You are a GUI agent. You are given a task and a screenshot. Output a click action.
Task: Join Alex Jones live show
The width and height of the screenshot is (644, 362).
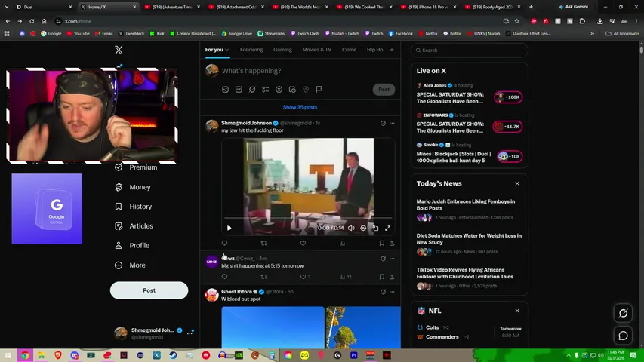(x=507, y=97)
